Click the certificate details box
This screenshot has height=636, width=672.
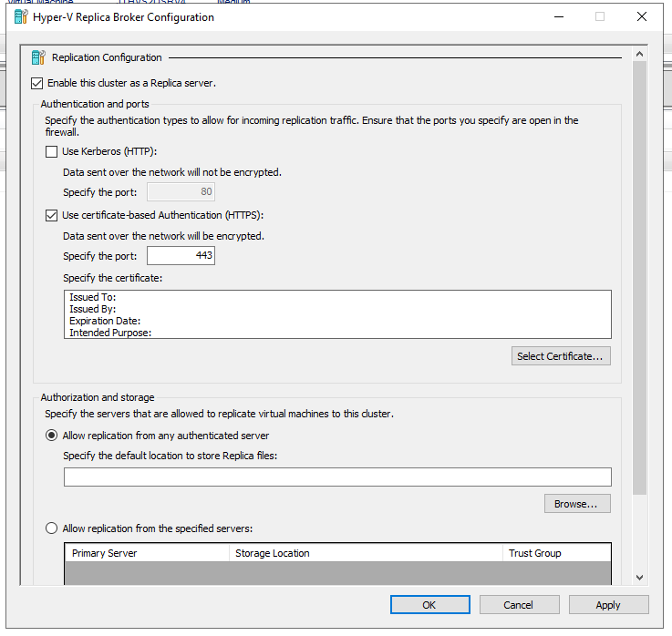[337, 314]
